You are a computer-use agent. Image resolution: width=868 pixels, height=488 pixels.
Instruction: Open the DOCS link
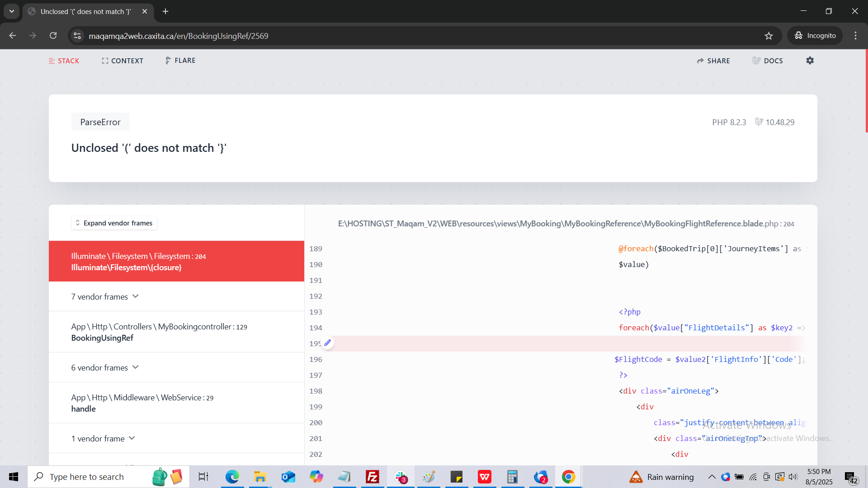[x=768, y=61]
